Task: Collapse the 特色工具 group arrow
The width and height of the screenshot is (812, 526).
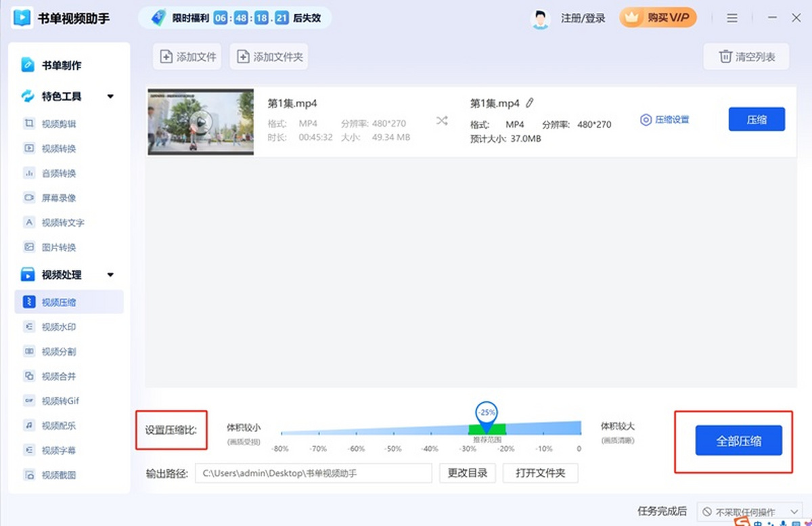Action: coord(110,96)
